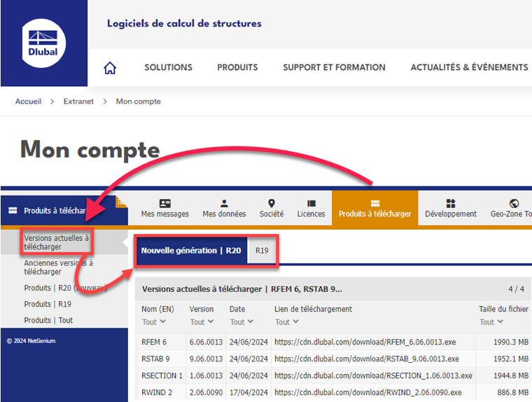The image size is (532, 402).
Task: Open the Licences tab
Action: (x=311, y=208)
